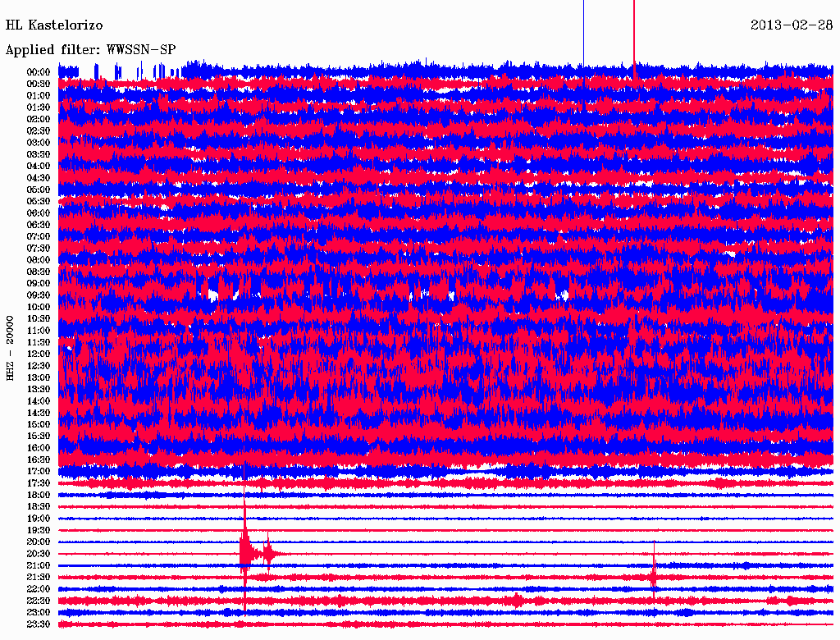
Task: Click the 05:30 time label
Action: click(39, 201)
